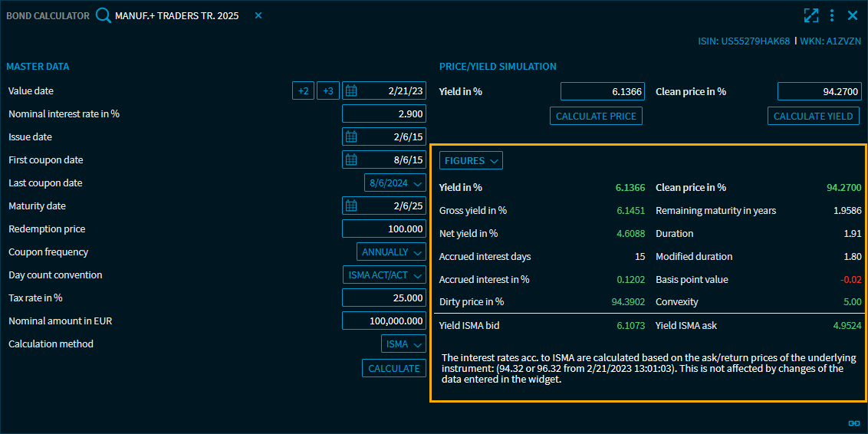868x434 pixels.
Task: Expand the widget to full screen
Action: point(811,15)
